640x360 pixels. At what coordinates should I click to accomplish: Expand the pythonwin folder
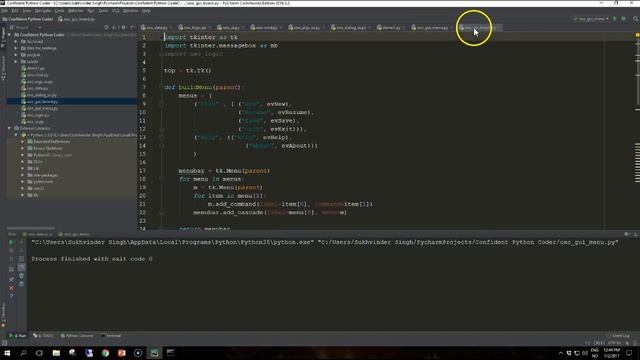coord(23,182)
